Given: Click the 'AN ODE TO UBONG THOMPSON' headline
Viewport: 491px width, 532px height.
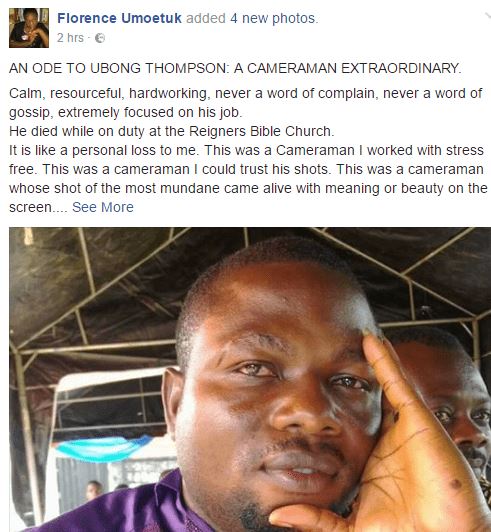Looking at the screenshot, I should [117, 68].
